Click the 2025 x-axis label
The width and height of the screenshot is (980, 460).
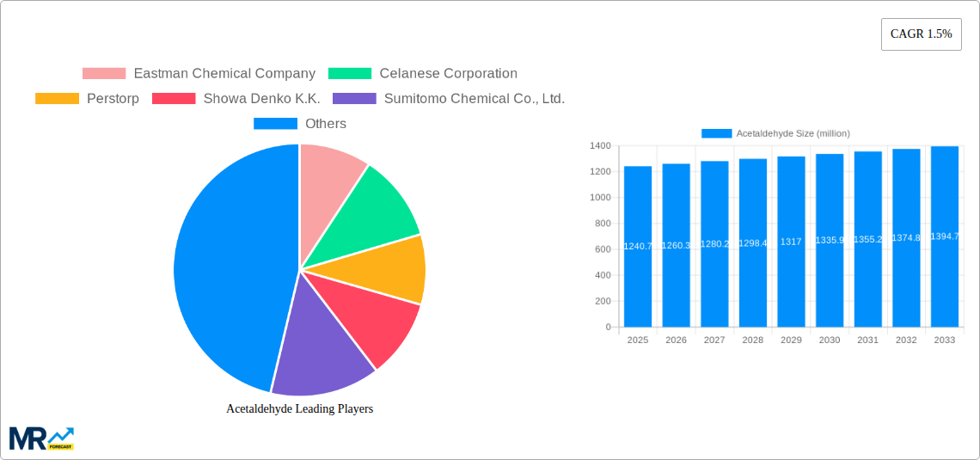pos(638,340)
